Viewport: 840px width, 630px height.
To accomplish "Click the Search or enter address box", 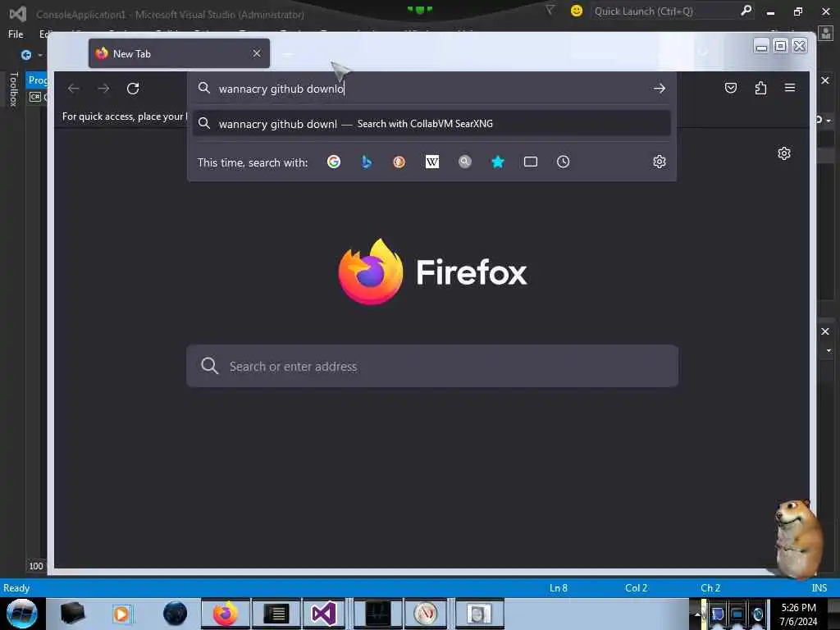I will [x=431, y=367].
